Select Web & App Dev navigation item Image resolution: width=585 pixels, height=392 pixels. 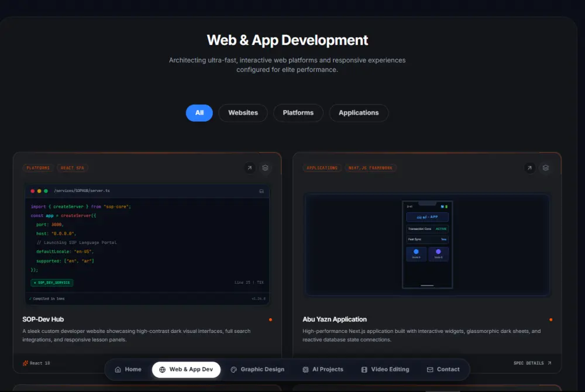(x=186, y=369)
